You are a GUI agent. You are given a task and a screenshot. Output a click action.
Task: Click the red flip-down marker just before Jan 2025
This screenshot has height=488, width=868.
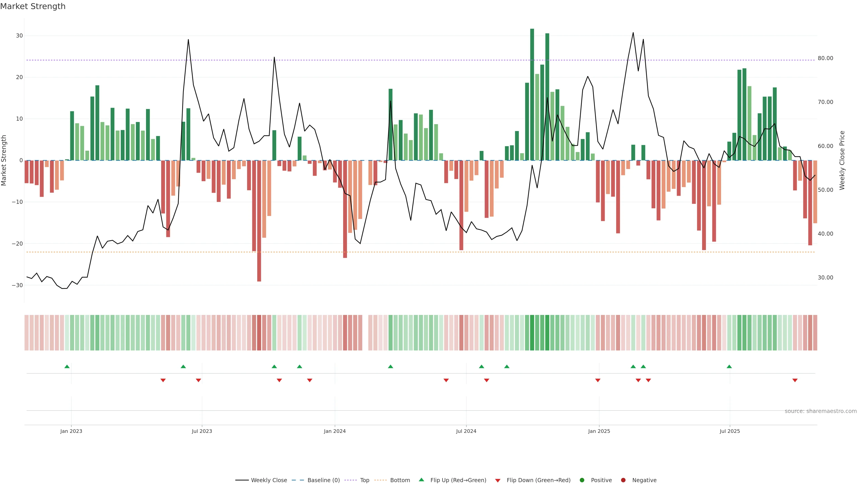click(x=598, y=380)
